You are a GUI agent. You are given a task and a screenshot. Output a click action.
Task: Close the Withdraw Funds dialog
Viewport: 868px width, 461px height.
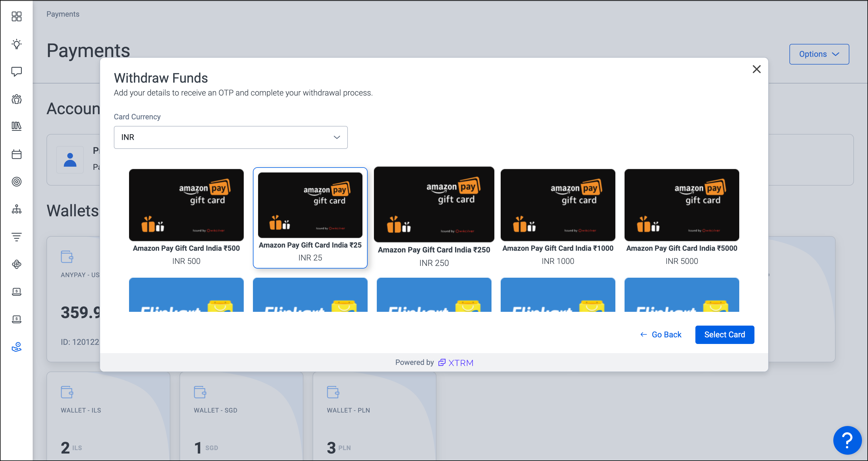click(756, 69)
